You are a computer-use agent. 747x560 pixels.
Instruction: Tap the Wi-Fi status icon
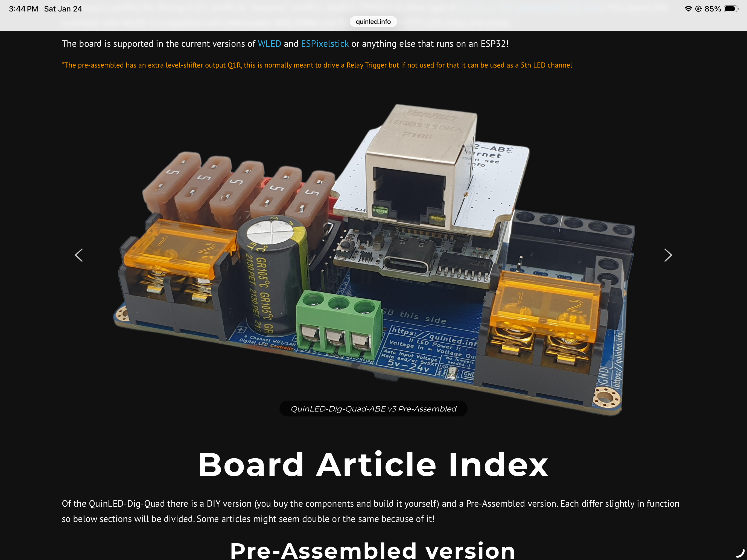pos(688,9)
